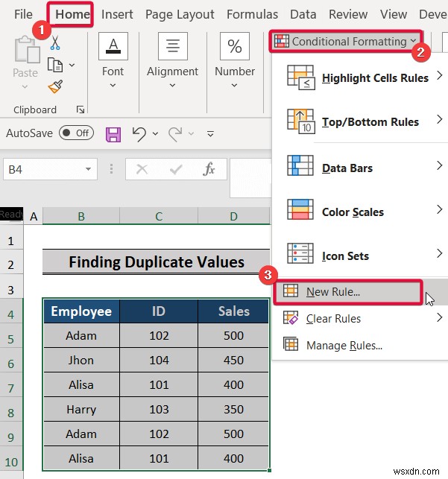Click the Cut scissors icon
448x479 pixels.
click(x=55, y=42)
